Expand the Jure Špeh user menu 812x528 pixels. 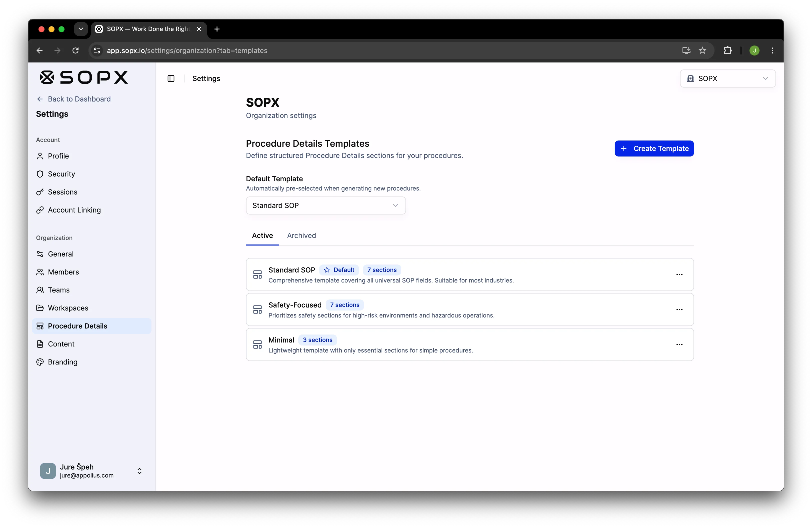(x=91, y=471)
